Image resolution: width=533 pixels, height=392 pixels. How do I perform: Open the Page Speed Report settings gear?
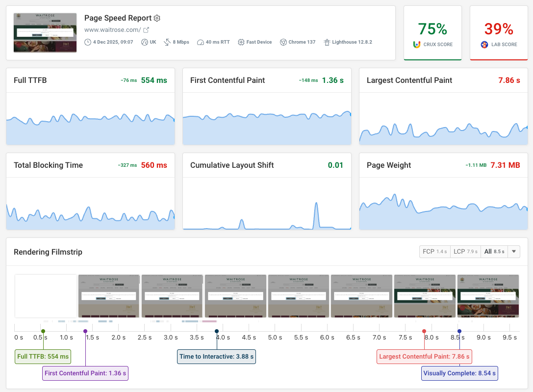coord(157,18)
